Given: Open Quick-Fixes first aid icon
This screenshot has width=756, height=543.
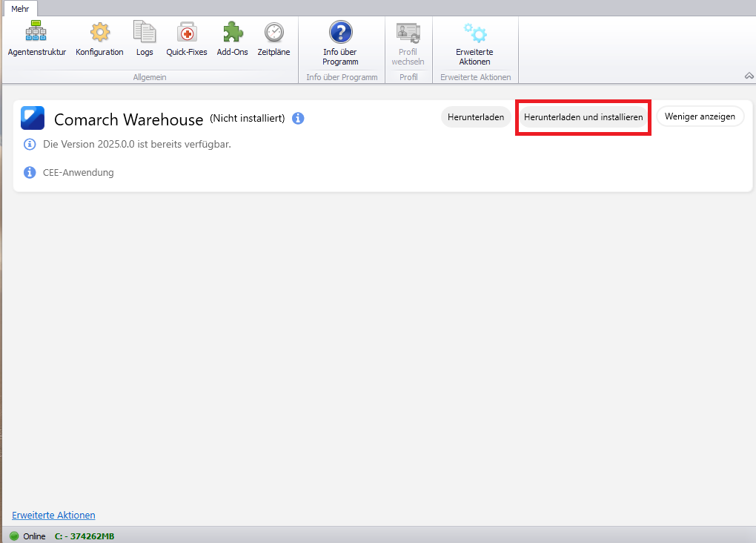Looking at the screenshot, I should tap(187, 33).
